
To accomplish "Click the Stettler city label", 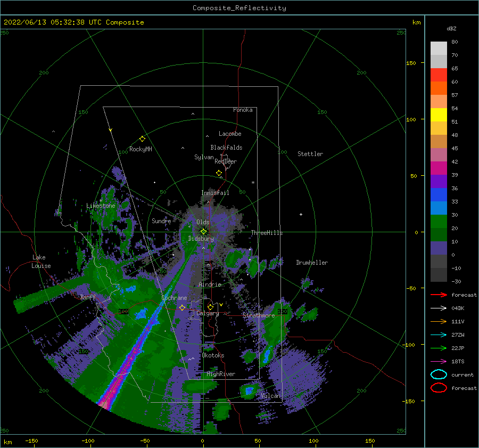I will pos(310,154).
